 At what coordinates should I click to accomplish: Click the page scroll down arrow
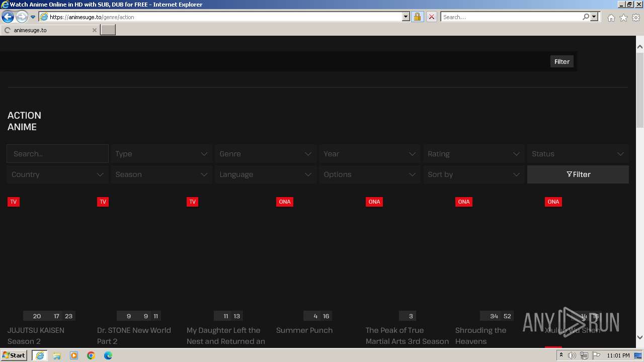tap(640, 337)
